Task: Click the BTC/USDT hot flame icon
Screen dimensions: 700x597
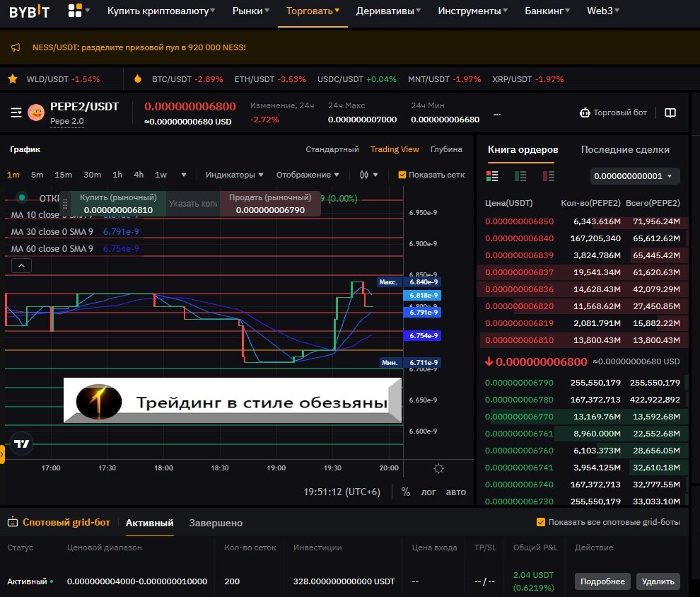Action: (x=138, y=79)
